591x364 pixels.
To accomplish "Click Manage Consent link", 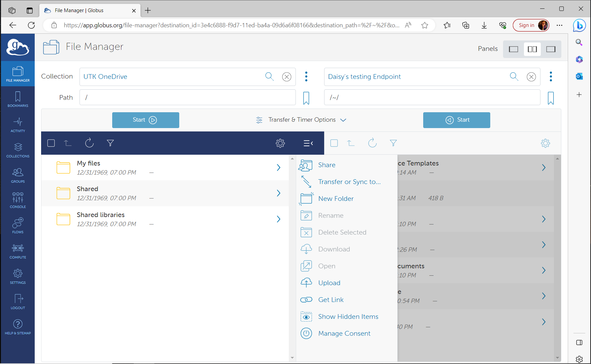I will click(x=344, y=333).
